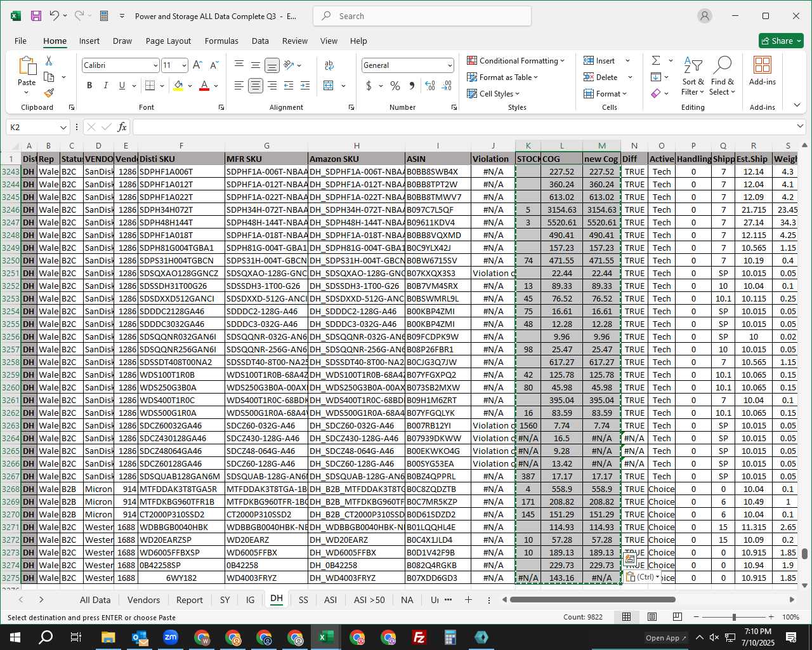
Task: Expand Conditional Formatting menu
Action: coord(515,60)
